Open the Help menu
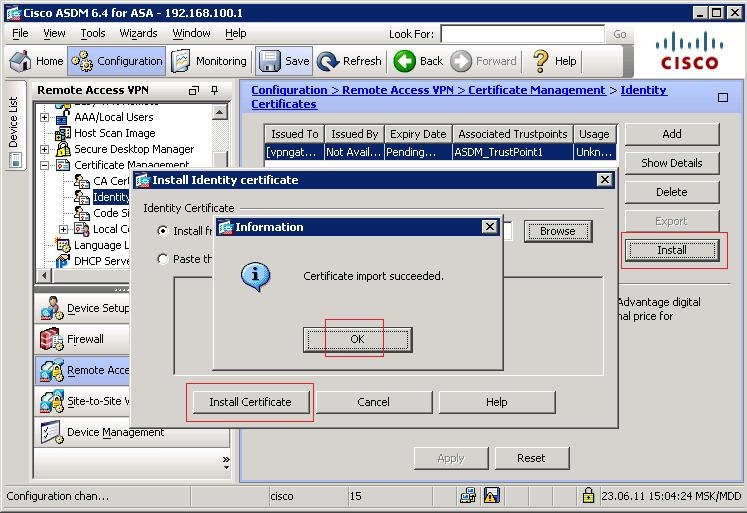Viewport: 747px width, 513px height. pyautogui.click(x=235, y=33)
